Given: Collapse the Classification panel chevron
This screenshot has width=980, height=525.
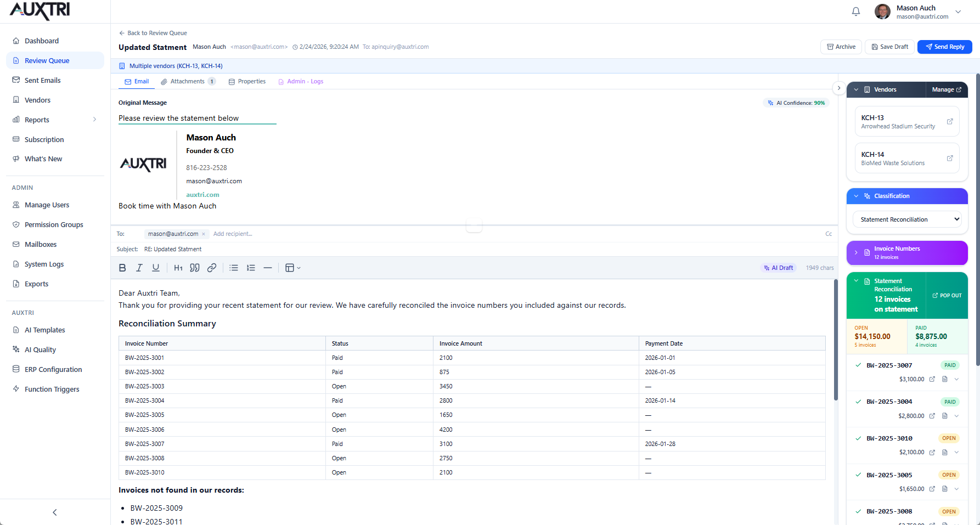Looking at the screenshot, I should 856,196.
